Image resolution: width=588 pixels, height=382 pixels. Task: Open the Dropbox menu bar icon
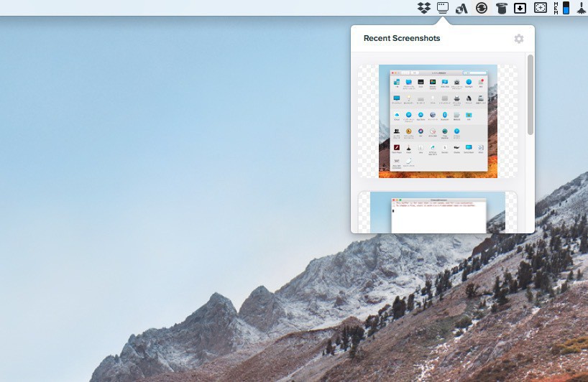tap(424, 8)
